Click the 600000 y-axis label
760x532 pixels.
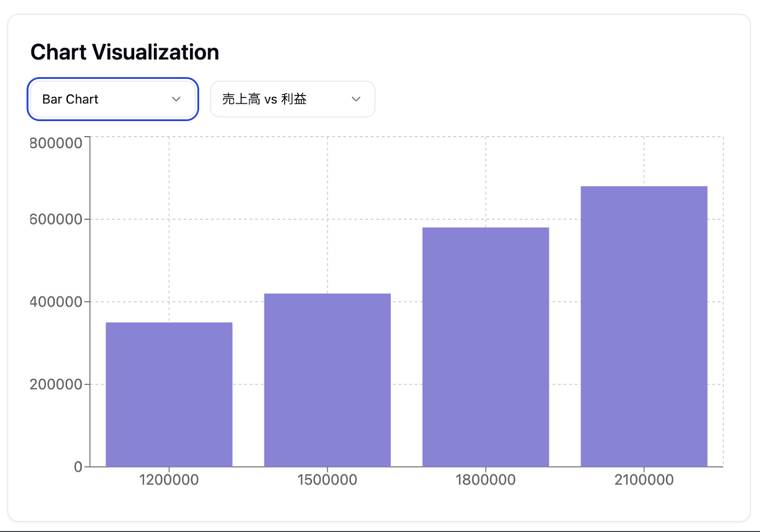(x=56, y=219)
